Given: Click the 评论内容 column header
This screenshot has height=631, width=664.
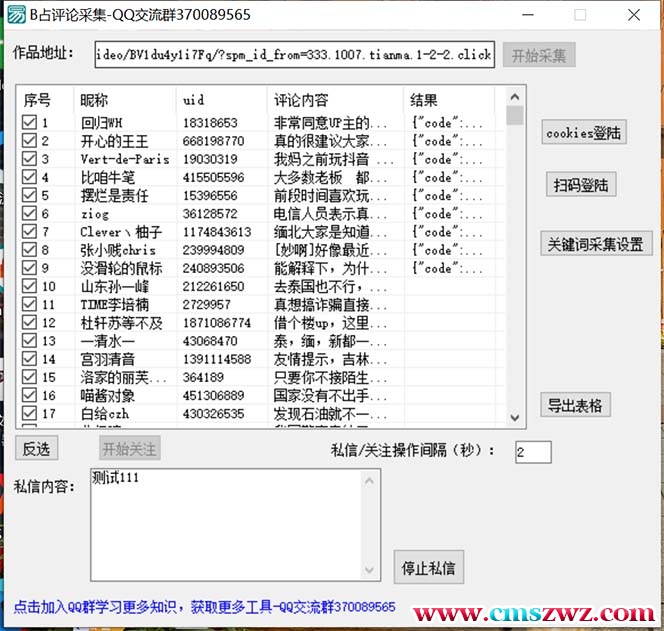Looking at the screenshot, I should pos(300,100).
